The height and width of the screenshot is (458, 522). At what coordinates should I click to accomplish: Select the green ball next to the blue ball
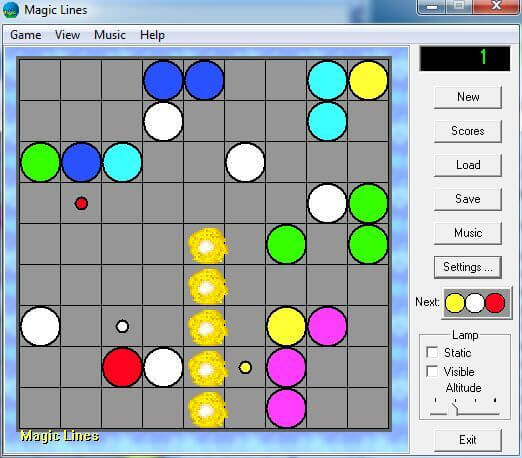click(40, 162)
